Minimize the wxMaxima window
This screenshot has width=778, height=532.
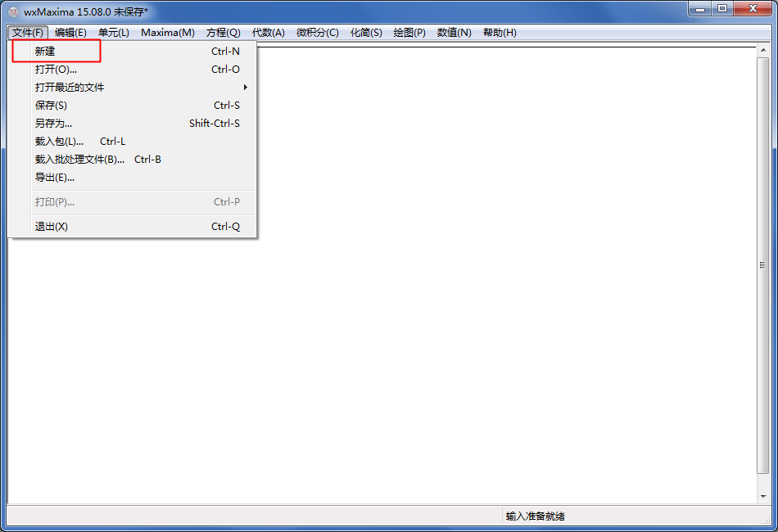tap(700, 8)
